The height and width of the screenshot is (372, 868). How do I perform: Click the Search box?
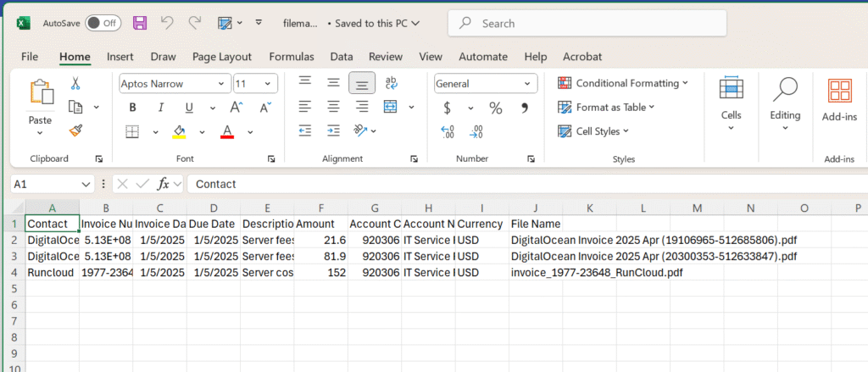[x=587, y=23]
